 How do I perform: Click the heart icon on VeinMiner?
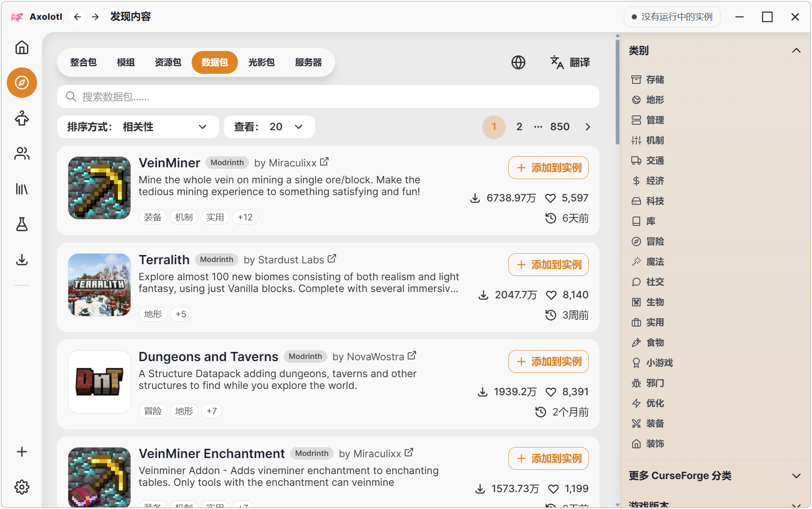pos(550,198)
